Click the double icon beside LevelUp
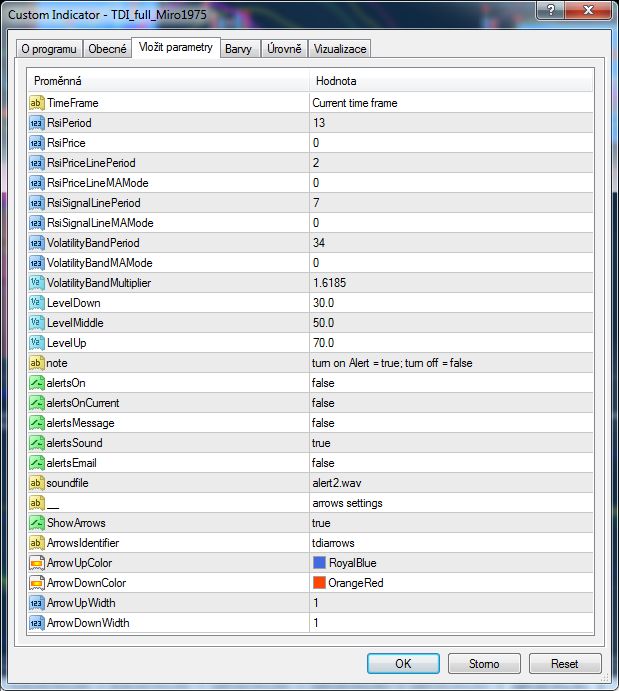619x691 pixels. [37, 343]
